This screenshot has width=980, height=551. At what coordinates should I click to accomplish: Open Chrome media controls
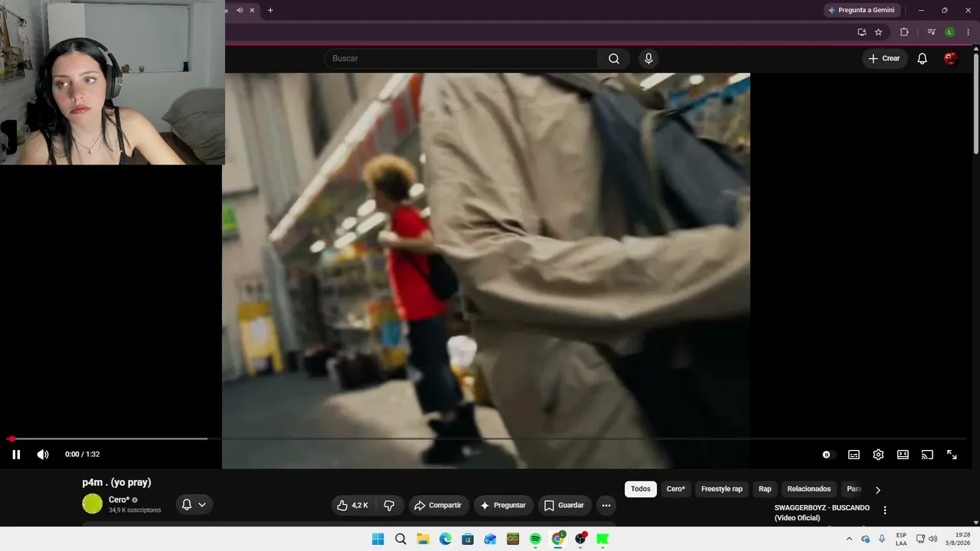point(931,32)
